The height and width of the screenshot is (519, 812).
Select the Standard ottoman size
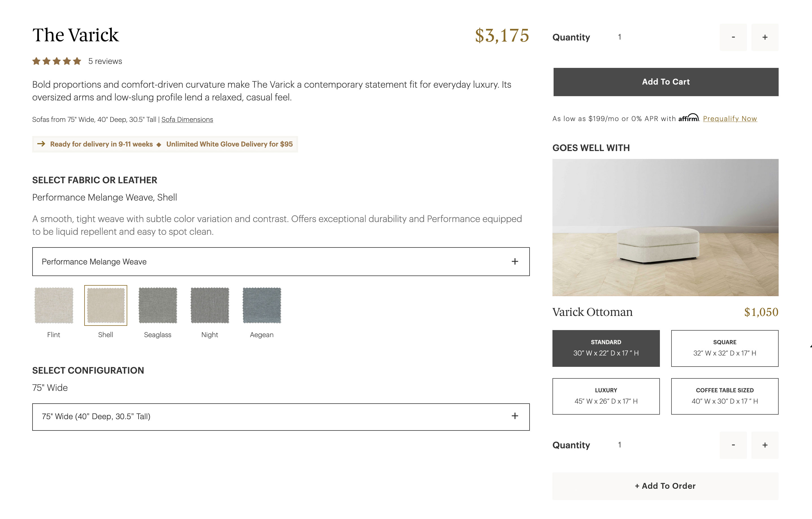606,348
